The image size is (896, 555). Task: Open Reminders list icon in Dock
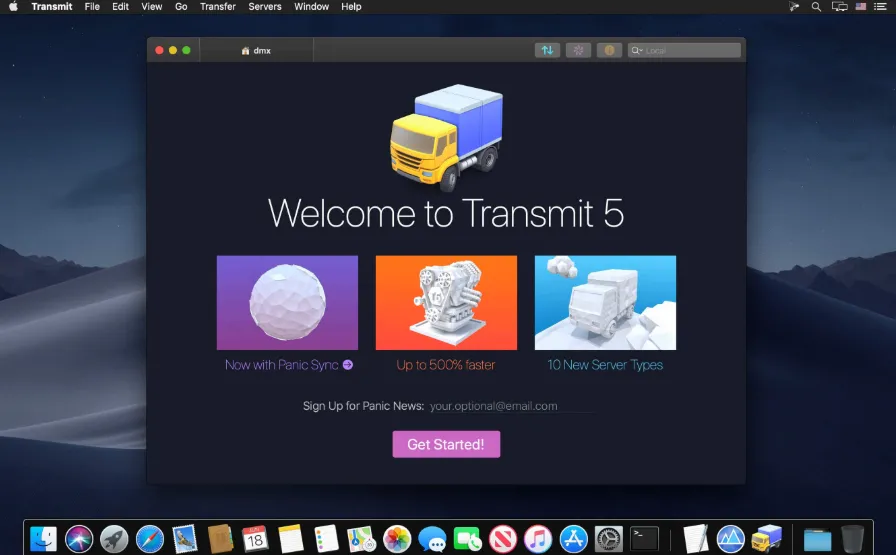pyautogui.click(x=326, y=538)
